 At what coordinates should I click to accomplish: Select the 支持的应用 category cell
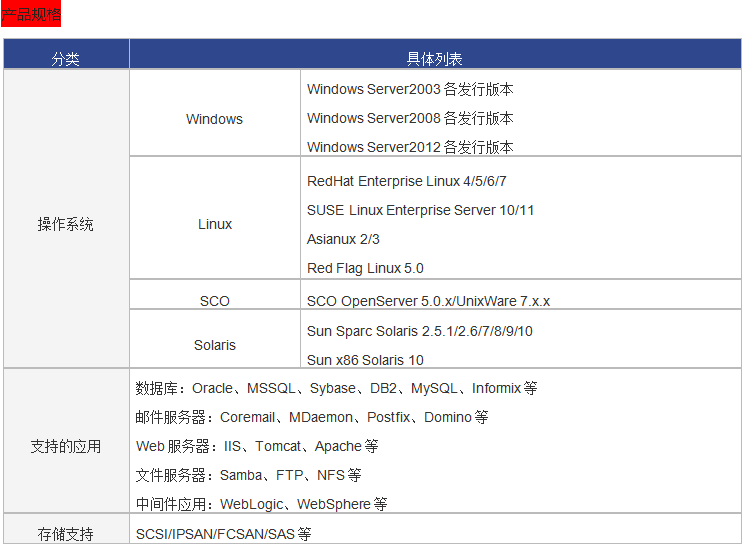coord(66,441)
